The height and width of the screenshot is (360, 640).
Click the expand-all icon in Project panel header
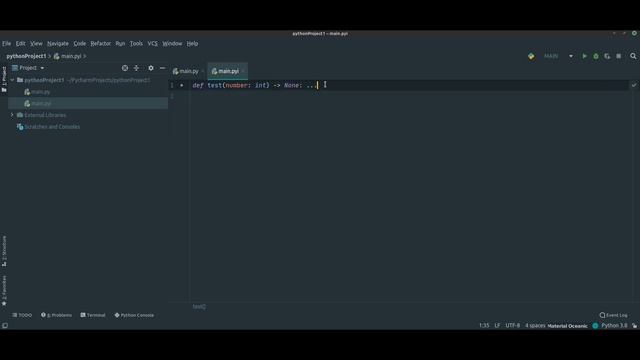[x=136, y=68]
